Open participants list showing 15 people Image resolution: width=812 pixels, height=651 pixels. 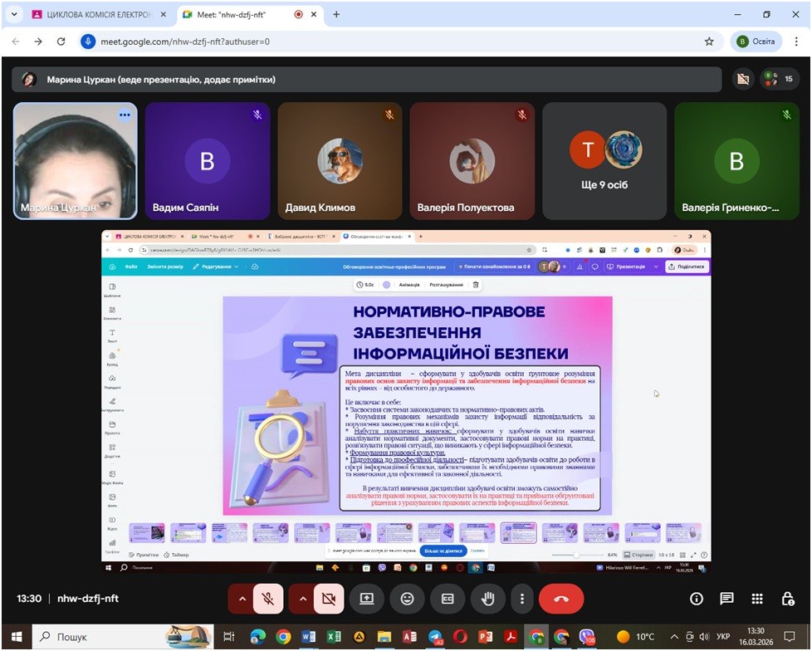point(780,79)
